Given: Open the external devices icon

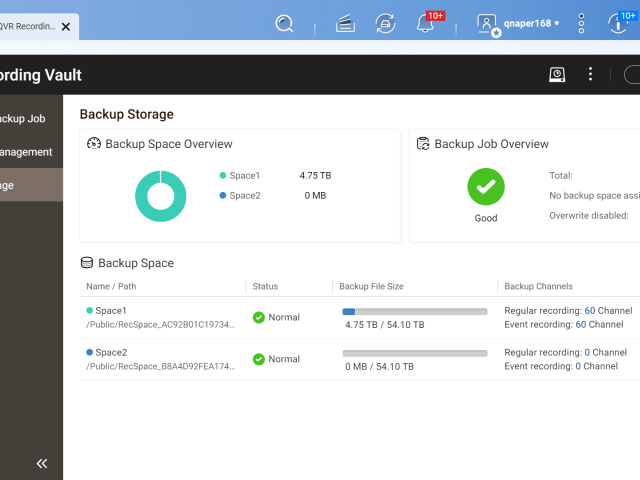Looking at the screenshot, I should click(385, 23).
